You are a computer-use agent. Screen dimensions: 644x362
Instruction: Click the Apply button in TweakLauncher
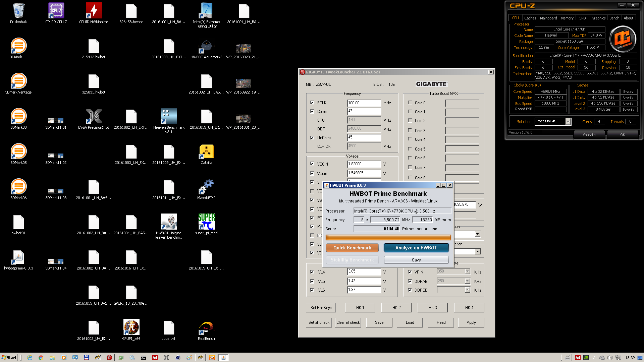471,322
